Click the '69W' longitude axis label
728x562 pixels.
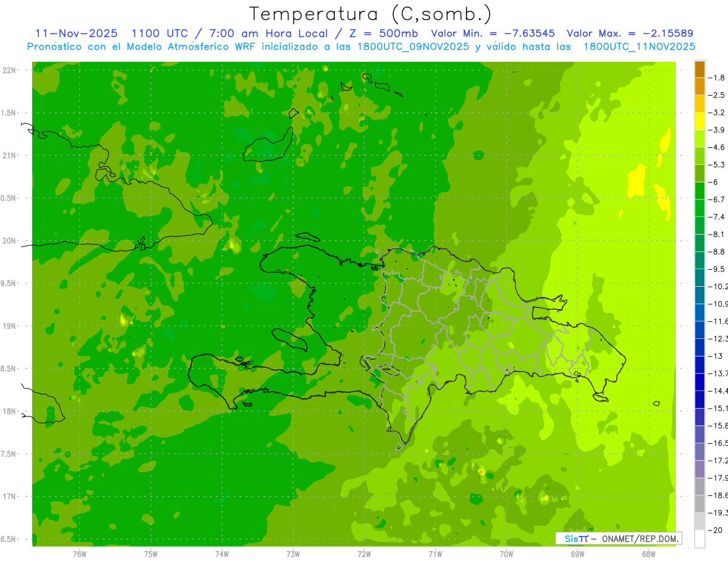coord(578,554)
